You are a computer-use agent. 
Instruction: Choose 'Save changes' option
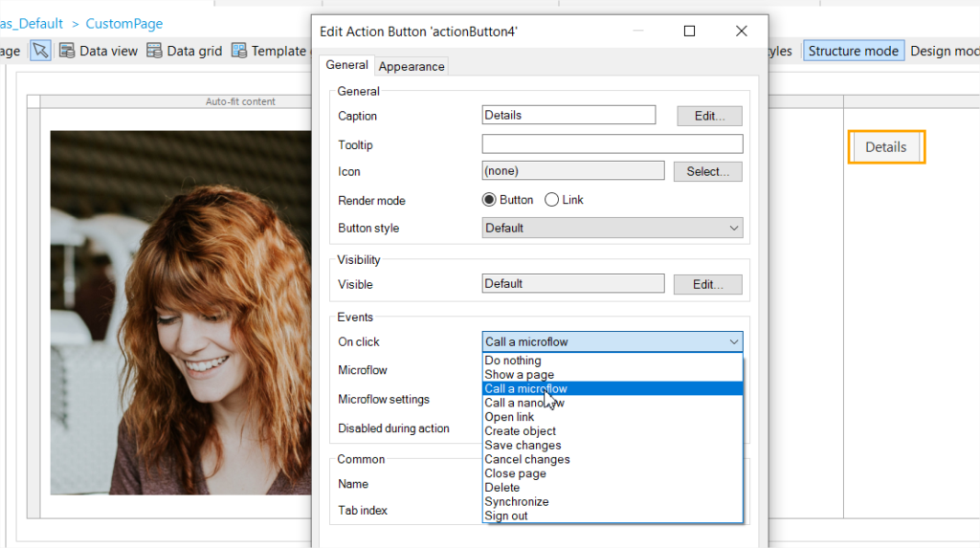pyautogui.click(x=612, y=446)
